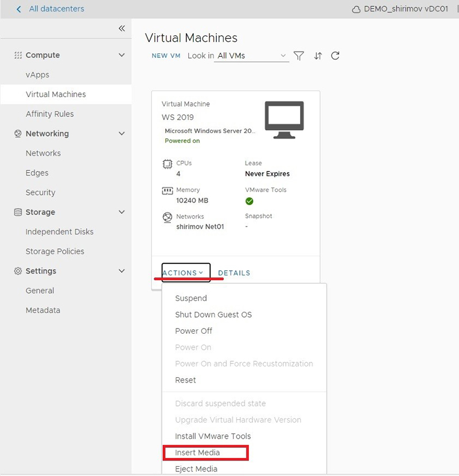459x476 pixels.
Task: Open Affinity Rules in the sidebar
Action: pos(50,114)
